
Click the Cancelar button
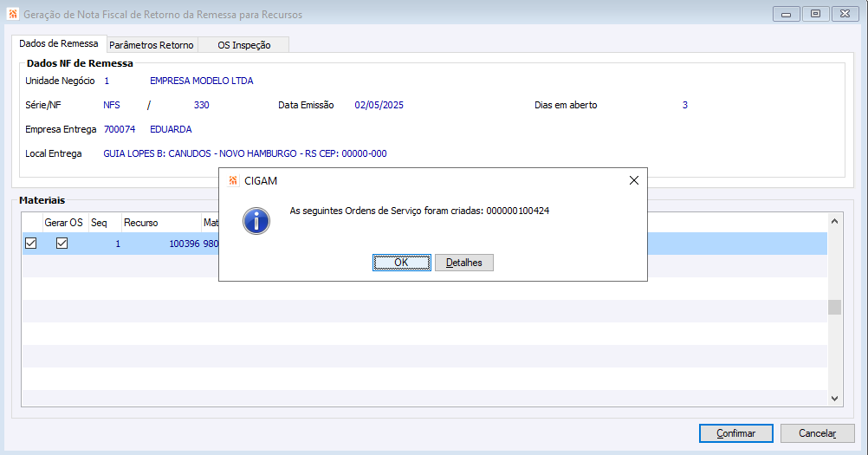click(817, 433)
